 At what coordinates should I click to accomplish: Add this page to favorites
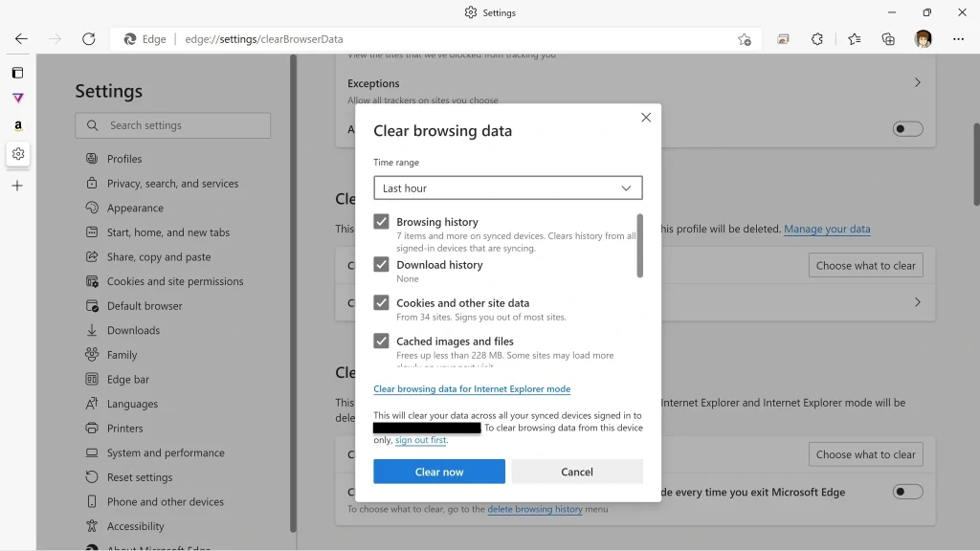pyautogui.click(x=745, y=39)
